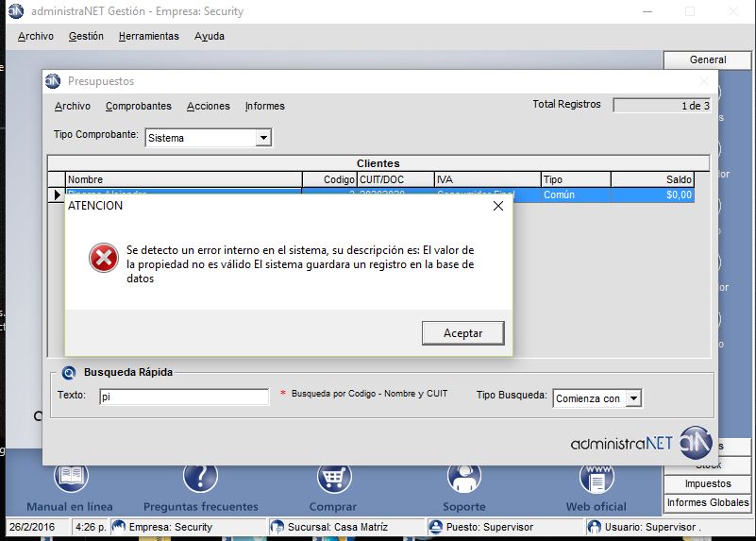
Task: Click the Texto search input field
Action: tap(184, 397)
